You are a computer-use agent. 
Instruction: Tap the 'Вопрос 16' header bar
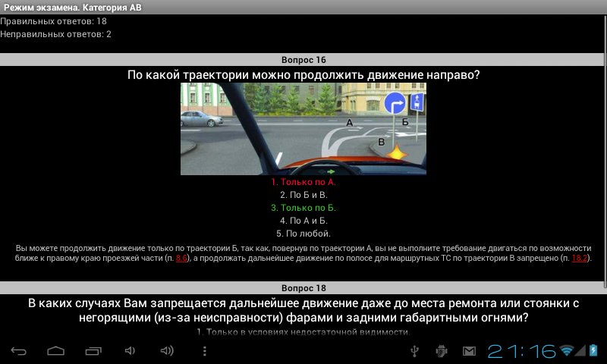pyautogui.click(x=302, y=60)
